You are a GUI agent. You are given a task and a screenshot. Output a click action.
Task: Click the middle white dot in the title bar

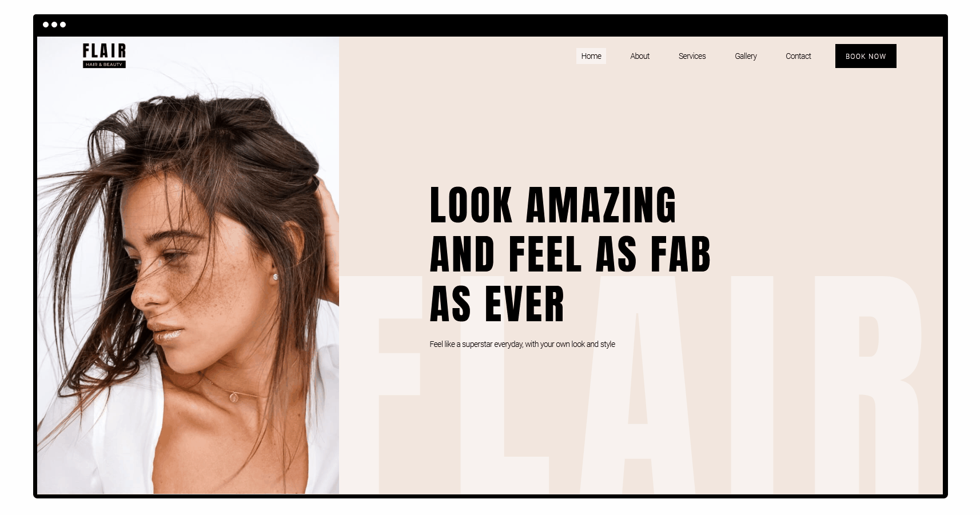[54, 25]
